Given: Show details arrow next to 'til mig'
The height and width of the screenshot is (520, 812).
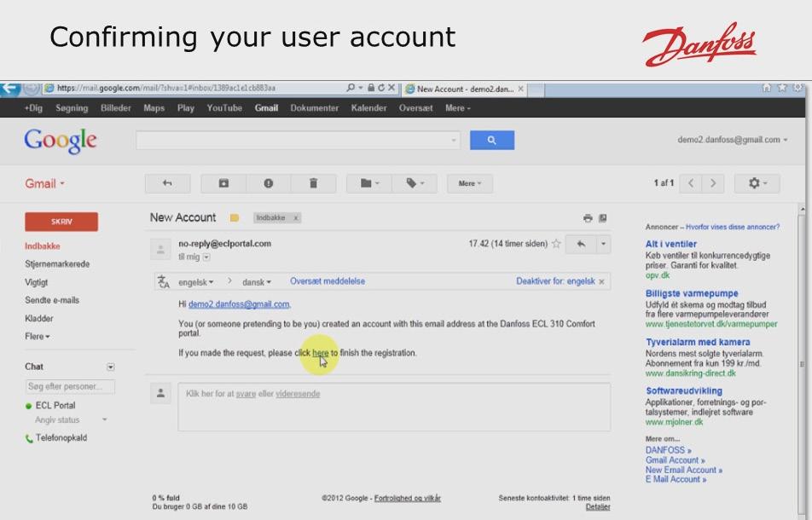Looking at the screenshot, I should (206, 257).
